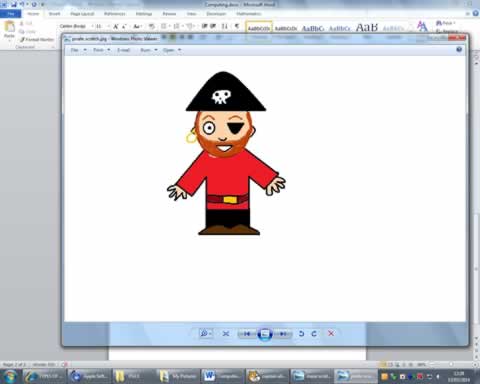Image resolution: width=480 pixels, height=384 pixels.
Task: Open the zoom magnifier in Photo Viewer
Action: [205, 334]
